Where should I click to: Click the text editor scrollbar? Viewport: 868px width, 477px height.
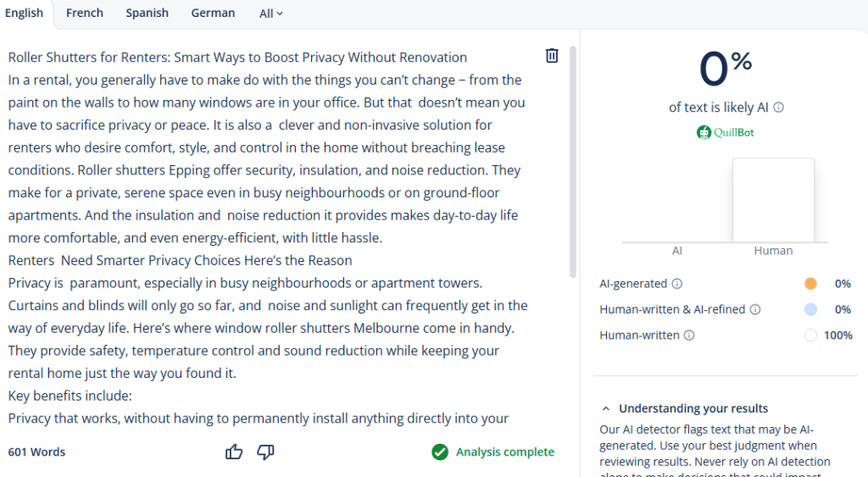coord(573,161)
